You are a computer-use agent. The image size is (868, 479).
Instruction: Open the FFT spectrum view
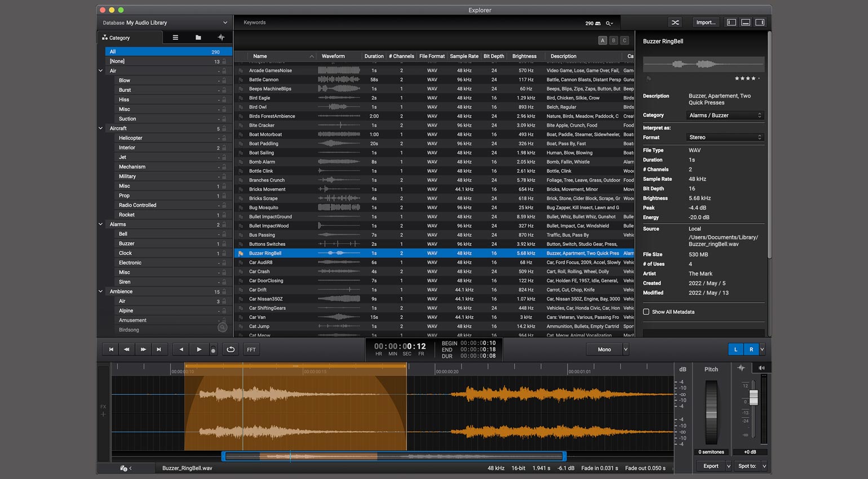point(251,349)
